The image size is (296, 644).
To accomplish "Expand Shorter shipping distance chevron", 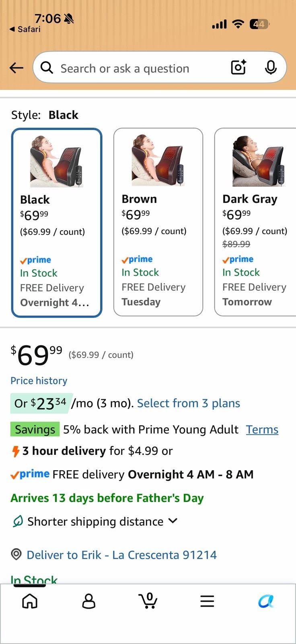I will (x=173, y=521).
